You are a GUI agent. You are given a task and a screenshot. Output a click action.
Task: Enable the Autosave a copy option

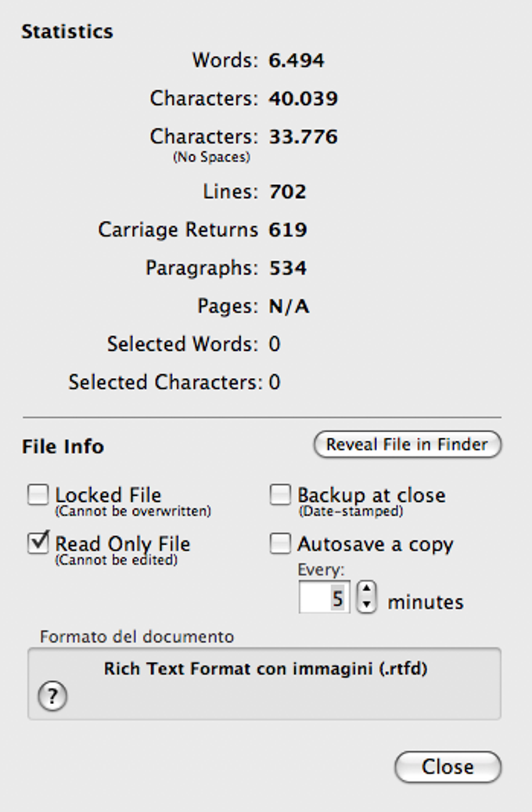[x=280, y=544]
